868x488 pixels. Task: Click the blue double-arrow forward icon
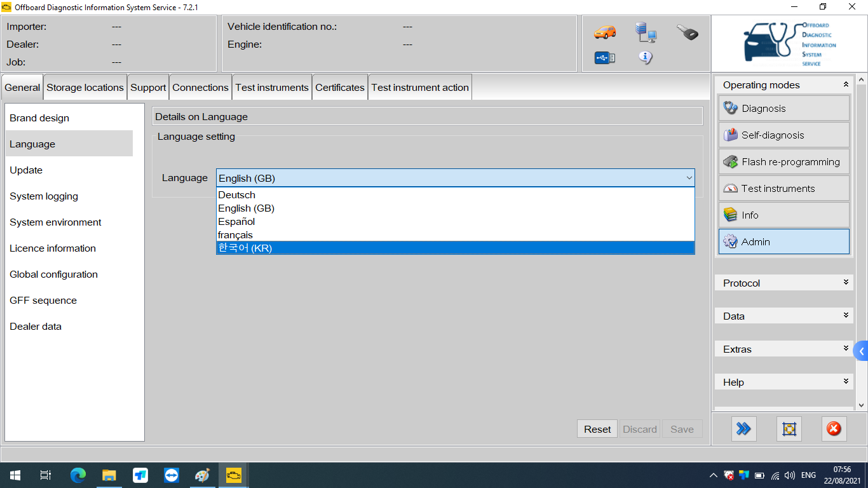click(x=743, y=429)
